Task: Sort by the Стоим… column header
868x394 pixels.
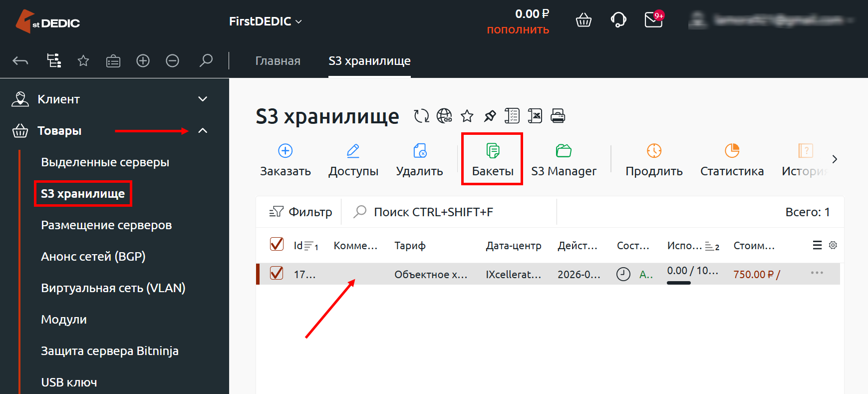Action: [x=754, y=246]
